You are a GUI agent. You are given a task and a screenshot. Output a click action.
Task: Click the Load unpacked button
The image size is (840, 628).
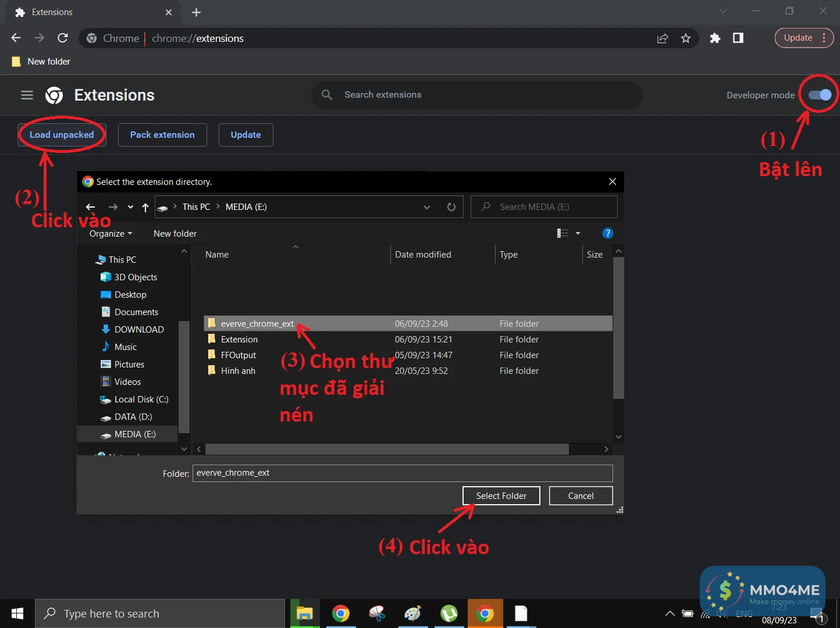pyautogui.click(x=62, y=134)
